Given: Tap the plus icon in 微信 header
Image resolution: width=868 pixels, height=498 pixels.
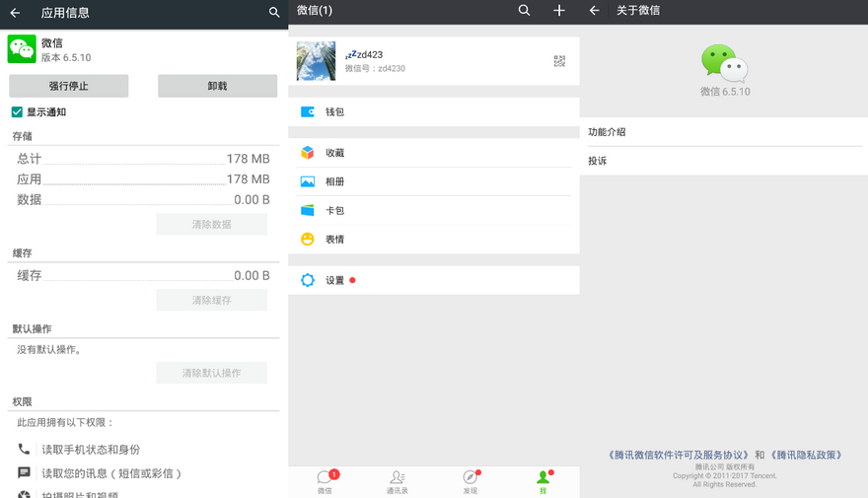Looking at the screenshot, I should click(559, 11).
